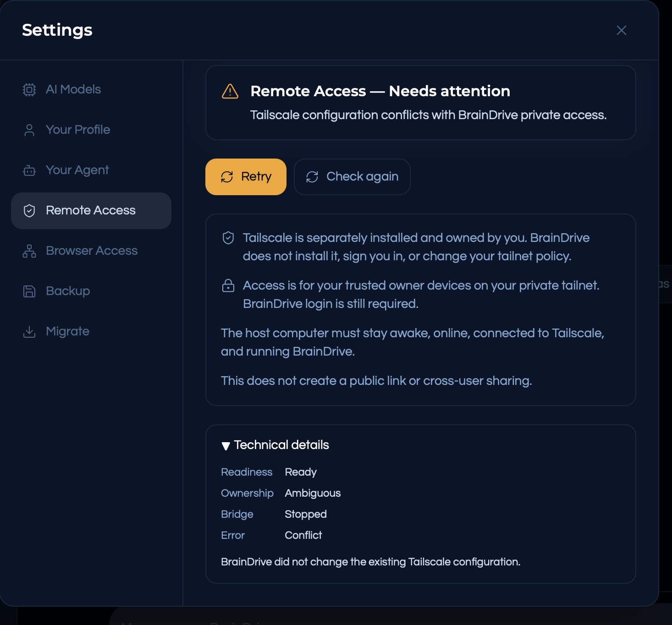This screenshot has height=625, width=672.
Task: Open the Migrate section
Action: pos(91,331)
